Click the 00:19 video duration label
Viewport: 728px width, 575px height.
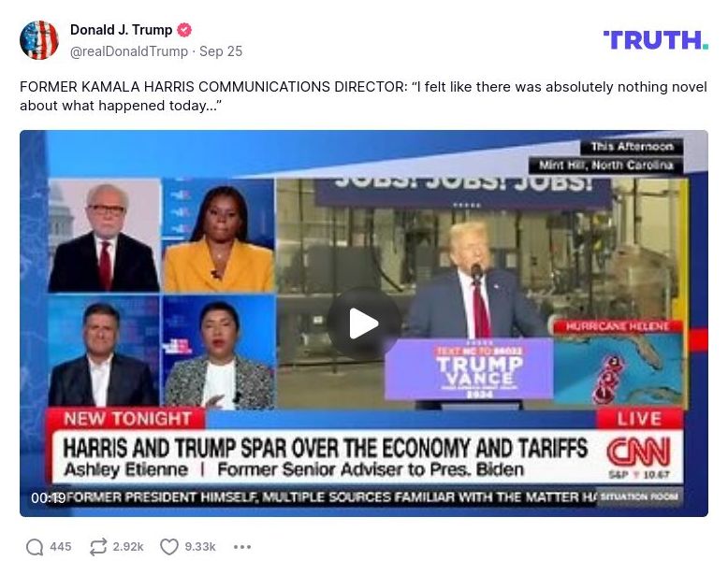pos(48,498)
